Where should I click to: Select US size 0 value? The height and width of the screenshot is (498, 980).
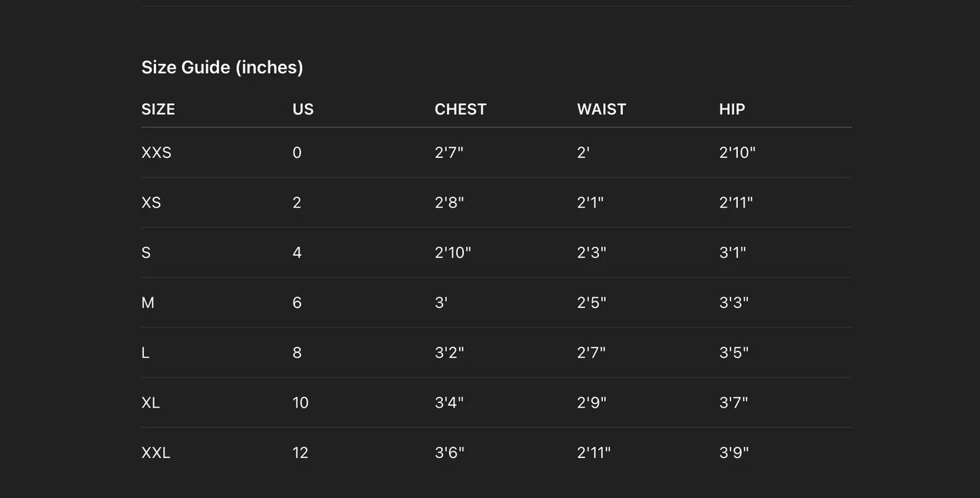tap(297, 153)
